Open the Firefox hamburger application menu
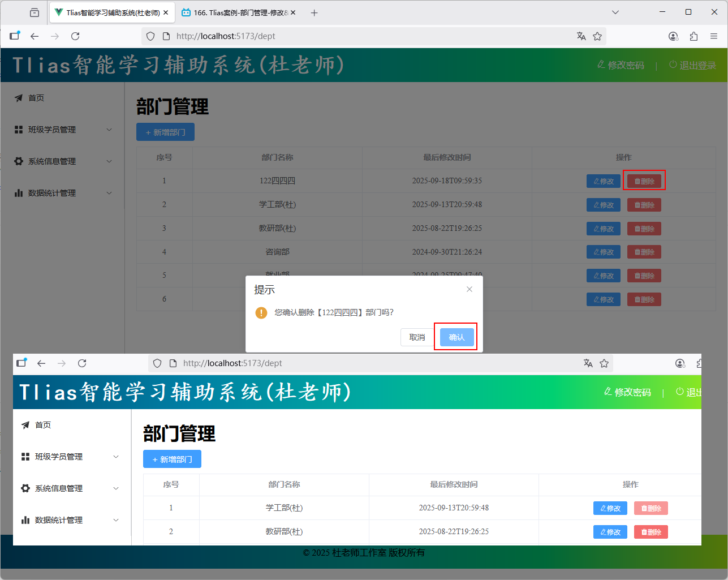This screenshot has height=580, width=728. pos(714,36)
